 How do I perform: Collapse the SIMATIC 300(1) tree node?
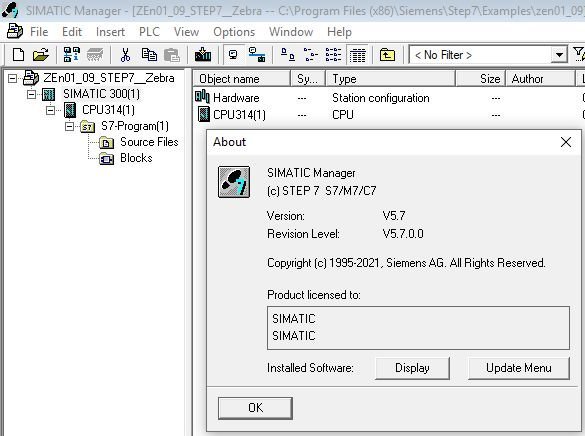click(x=31, y=94)
